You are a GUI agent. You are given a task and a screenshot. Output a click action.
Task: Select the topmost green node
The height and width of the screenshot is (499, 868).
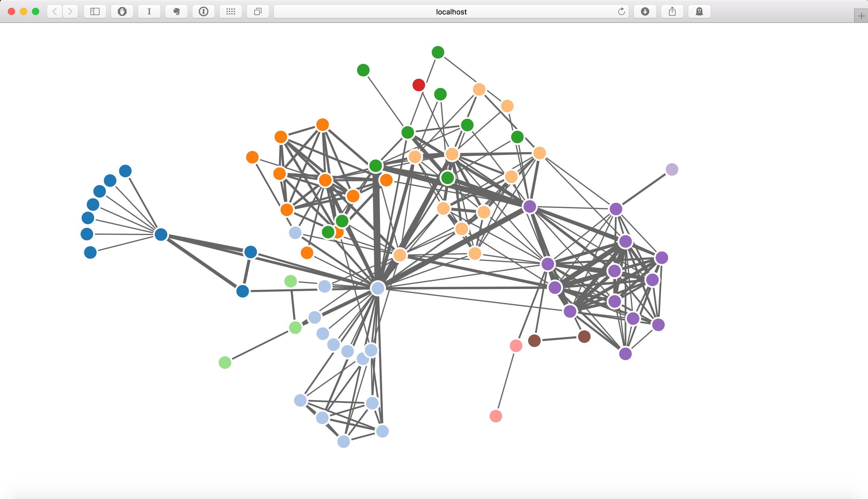click(438, 52)
